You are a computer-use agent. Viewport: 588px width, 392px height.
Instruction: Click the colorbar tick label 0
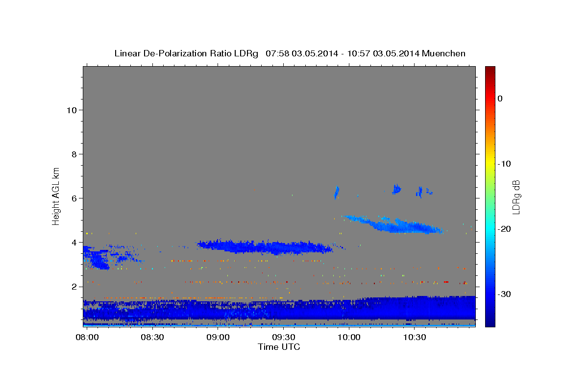click(x=500, y=98)
